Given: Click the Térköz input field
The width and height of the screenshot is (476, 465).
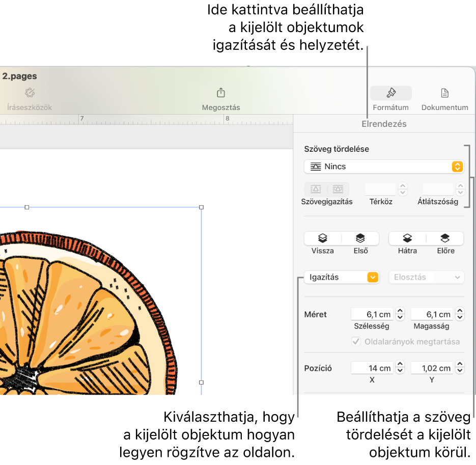Looking at the screenshot, I should [380, 189].
